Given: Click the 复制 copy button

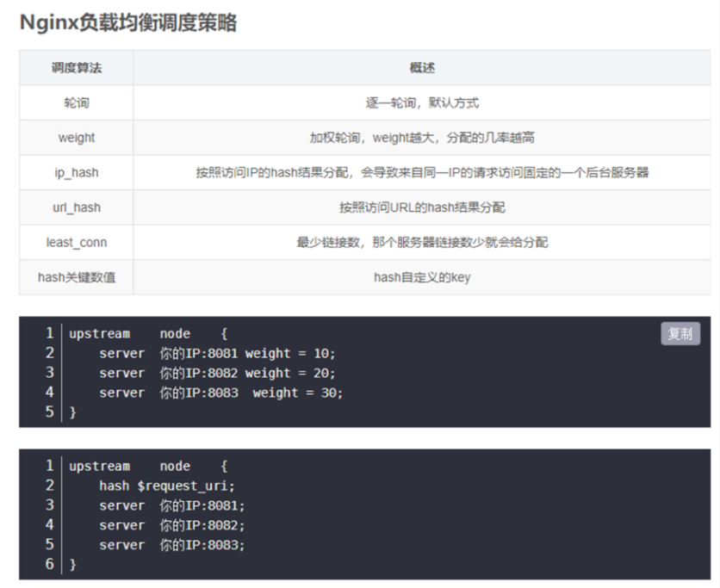Looking at the screenshot, I should click(x=680, y=334).
